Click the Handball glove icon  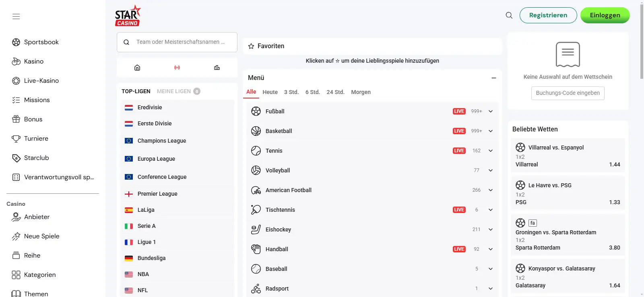(256, 249)
